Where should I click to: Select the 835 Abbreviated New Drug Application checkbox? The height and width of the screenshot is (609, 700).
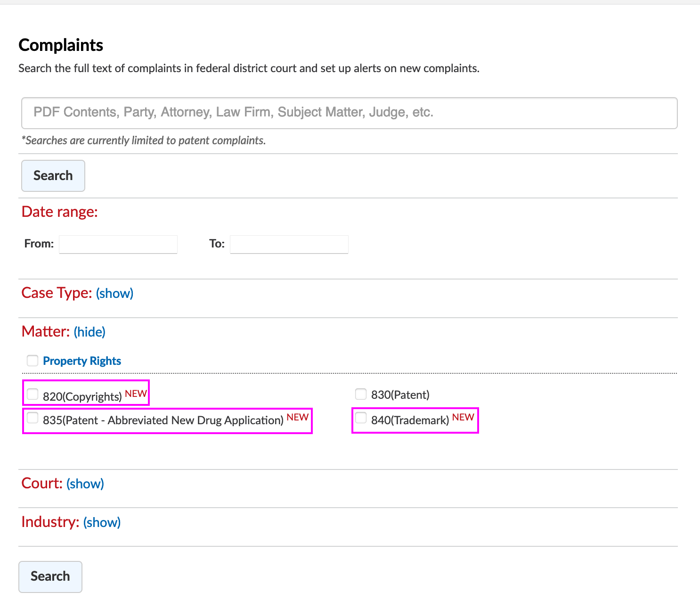point(33,418)
